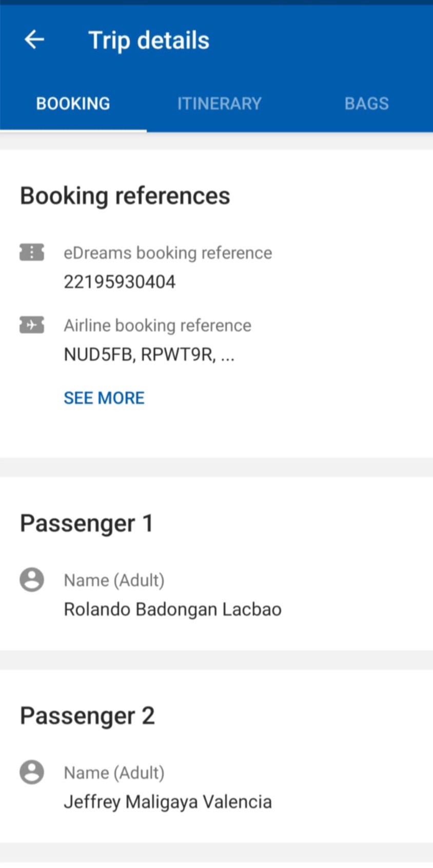Tap the airline reference codes NUD5FB, RPWT9R
433x868 pixels.
[149, 354]
